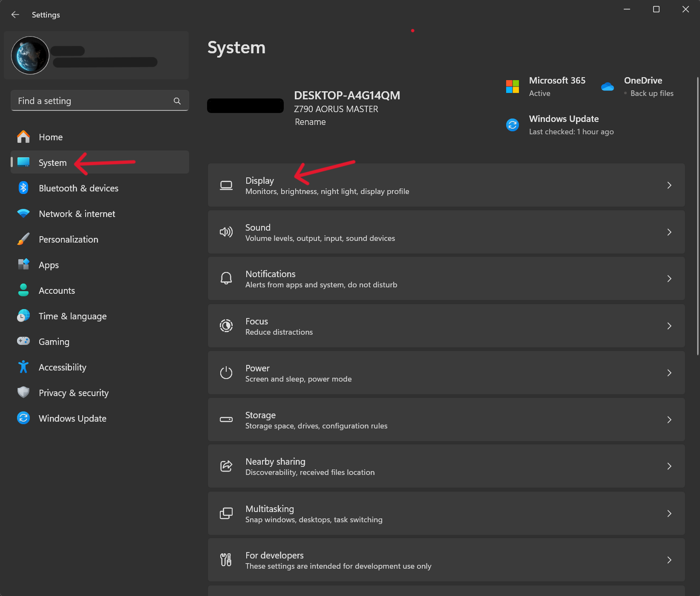Screen dimensions: 700x596
Task: Switch to Privacy & security section
Action: (x=73, y=393)
